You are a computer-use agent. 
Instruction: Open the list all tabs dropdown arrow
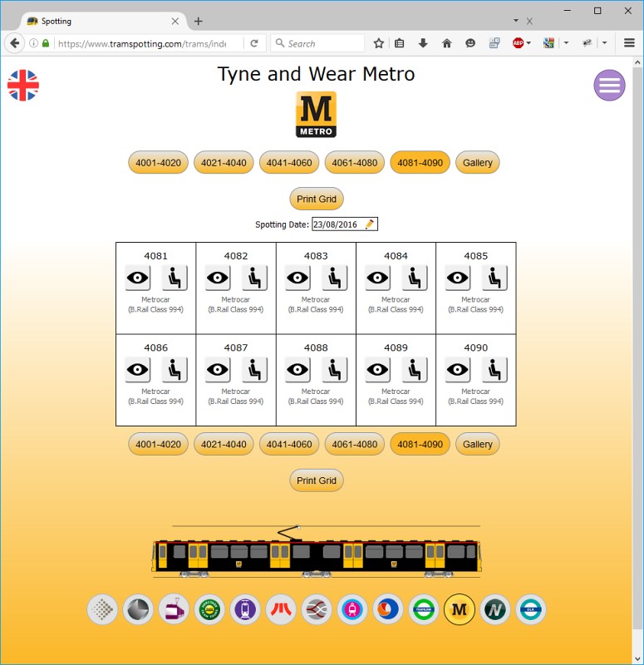pyautogui.click(x=516, y=20)
